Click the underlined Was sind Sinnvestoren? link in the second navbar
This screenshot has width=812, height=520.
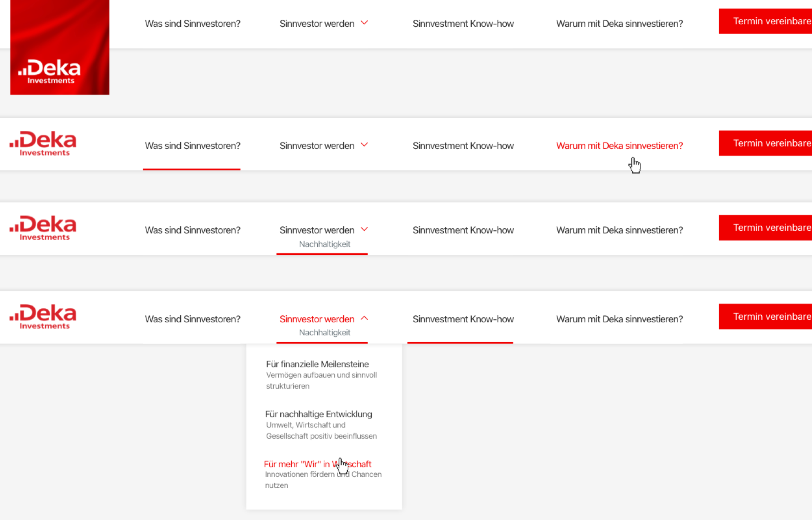(192, 146)
